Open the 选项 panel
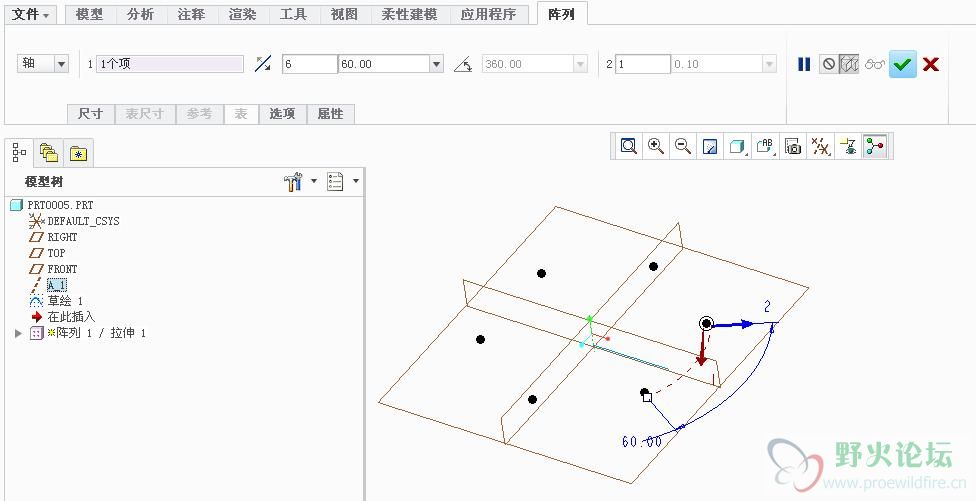Image resolution: width=976 pixels, height=501 pixels. 283,114
